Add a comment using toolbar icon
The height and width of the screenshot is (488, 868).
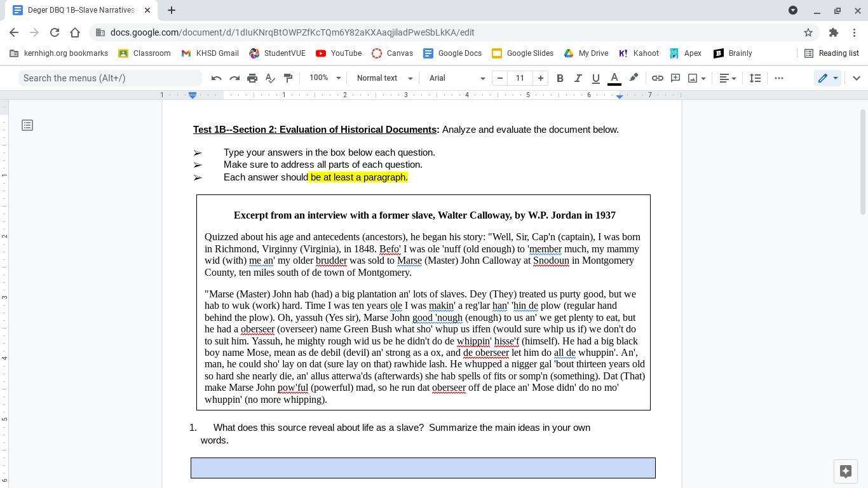[x=675, y=78]
